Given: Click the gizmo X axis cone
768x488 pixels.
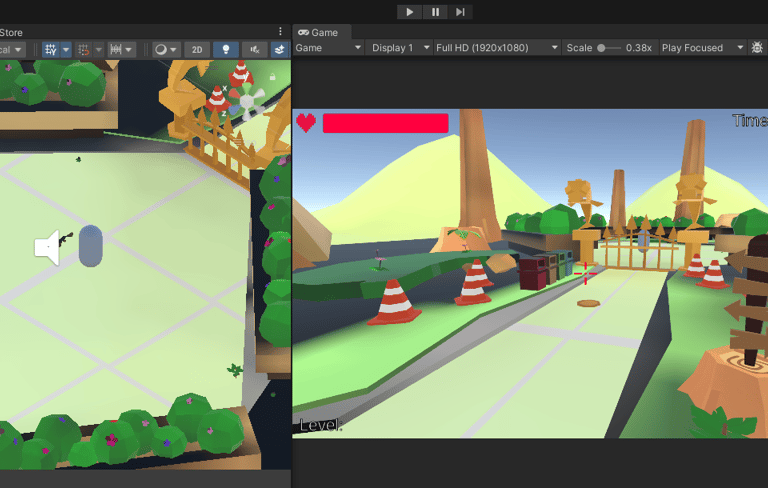Looking at the screenshot, I should coord(234,93).
